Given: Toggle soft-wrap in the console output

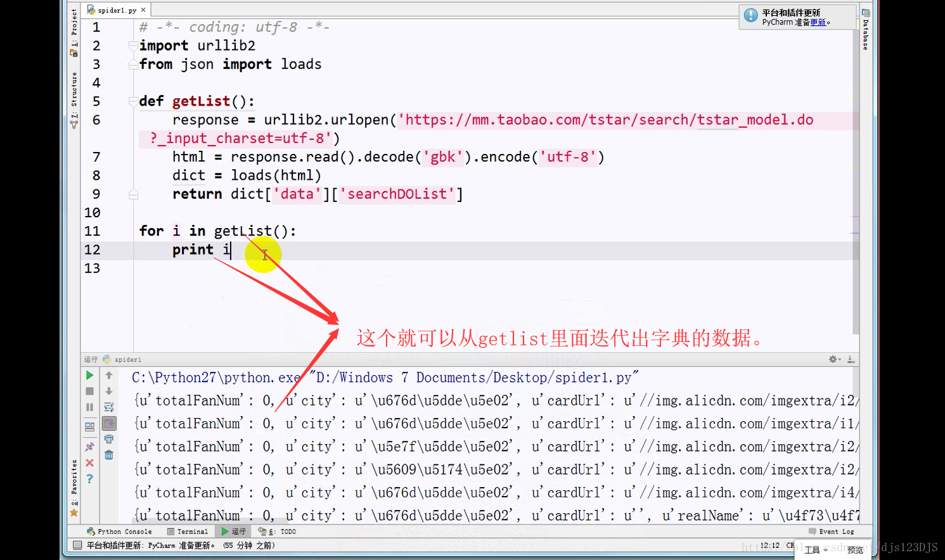Looking at the screenshot, I should pyautogui.click(x=109, y=407).
